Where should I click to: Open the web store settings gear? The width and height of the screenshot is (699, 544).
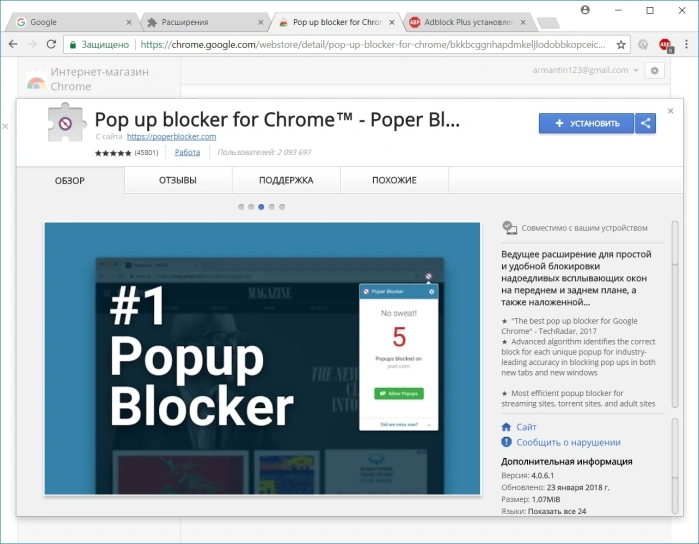(654, 70)
